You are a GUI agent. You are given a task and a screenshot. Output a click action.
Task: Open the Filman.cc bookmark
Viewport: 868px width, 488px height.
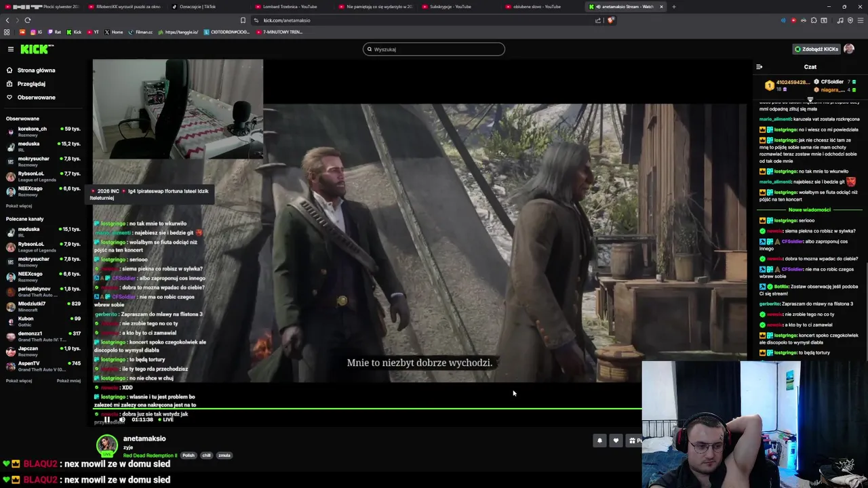[x=140, y=32]
